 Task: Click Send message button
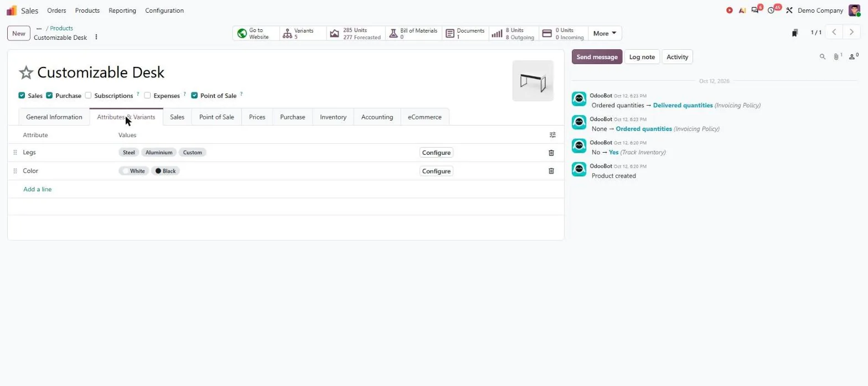click(x=597, y=57)
